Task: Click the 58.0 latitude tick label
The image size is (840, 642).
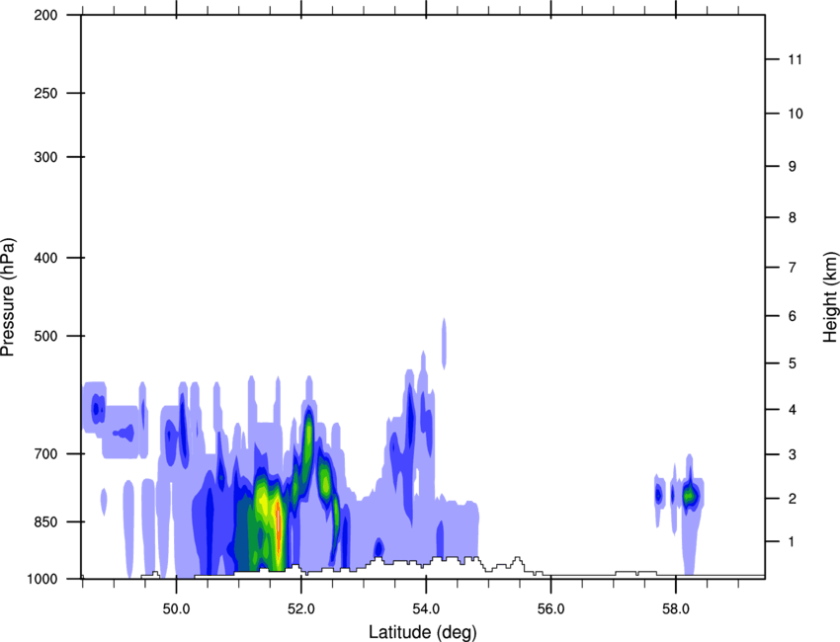Action: pos(676,608)
